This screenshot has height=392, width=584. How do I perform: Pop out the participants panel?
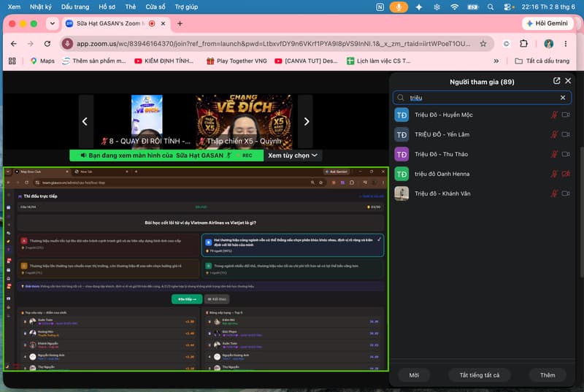[556, 81]
